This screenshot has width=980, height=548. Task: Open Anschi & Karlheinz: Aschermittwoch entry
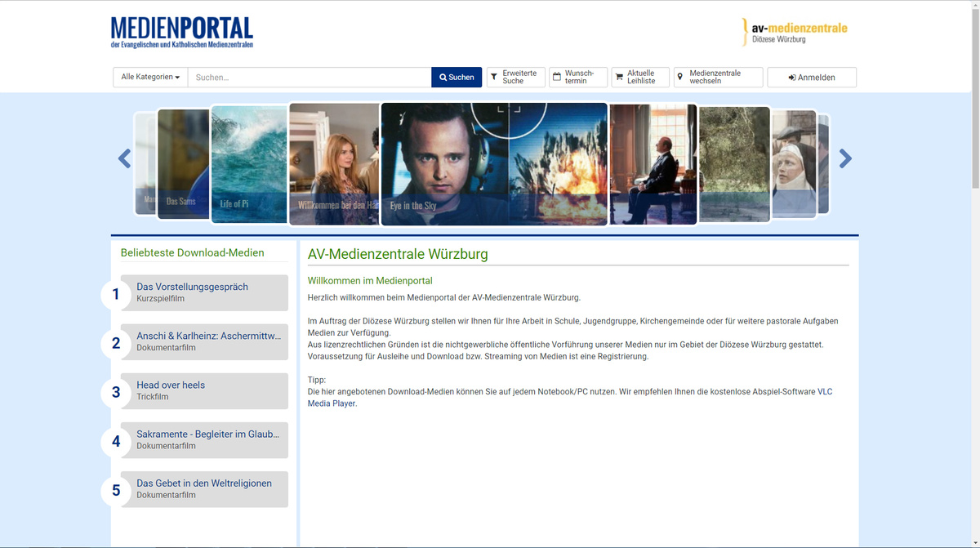click(x=204, y=341)
